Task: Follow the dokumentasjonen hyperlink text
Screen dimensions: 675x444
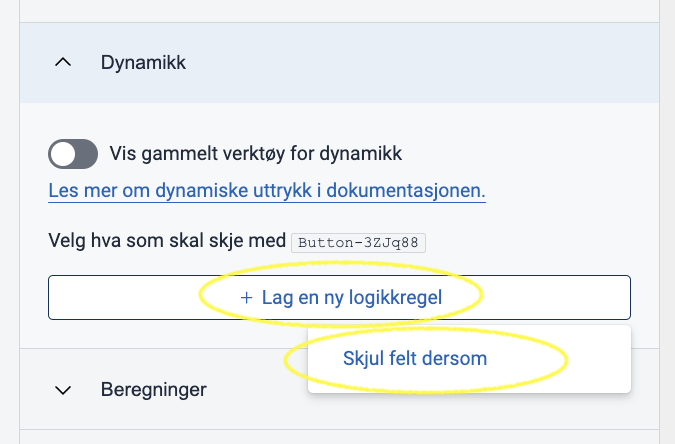Action: pyautogui.click(x=406, y=191)
